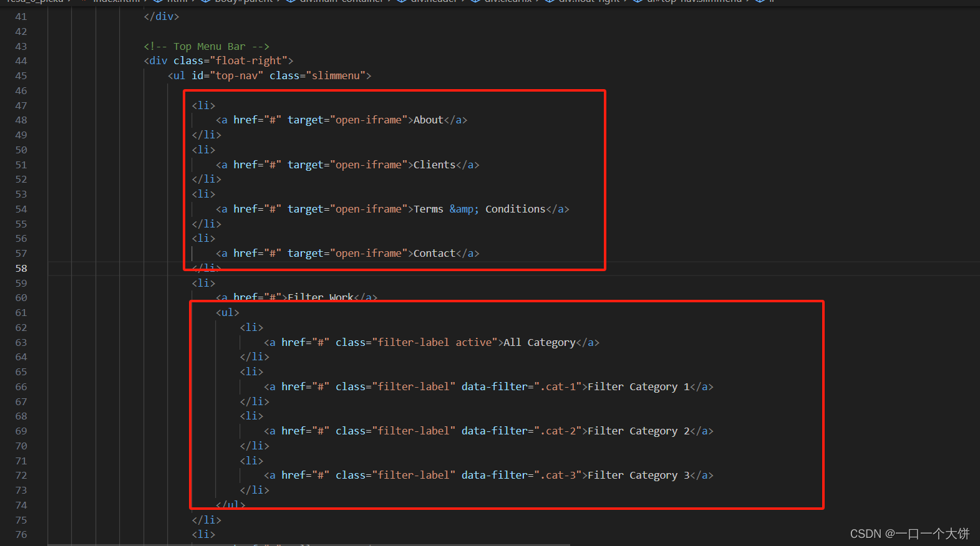Click line number 76 in gutter
The image size is (980, 546).
[x=21, y=534]
